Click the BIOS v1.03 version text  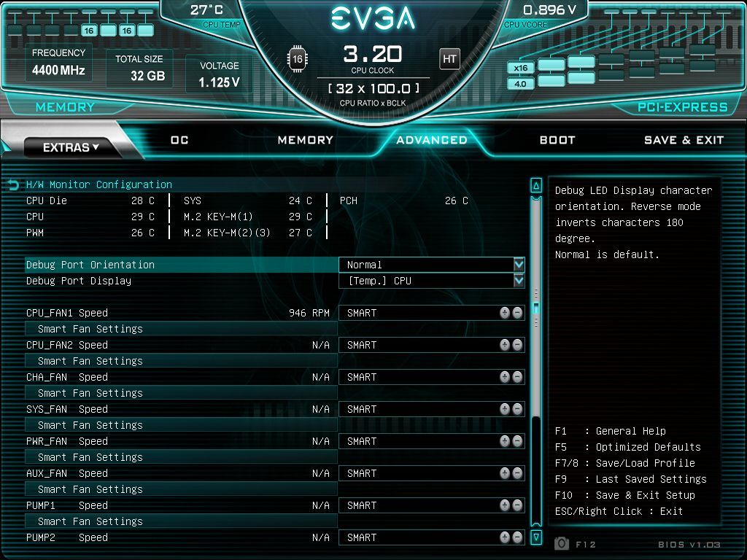tap(689, 544)
